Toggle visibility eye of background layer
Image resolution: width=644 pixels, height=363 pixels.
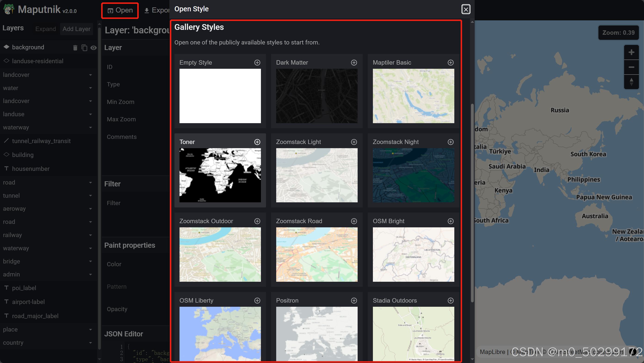pyautogui.click(x=93, y=47)
